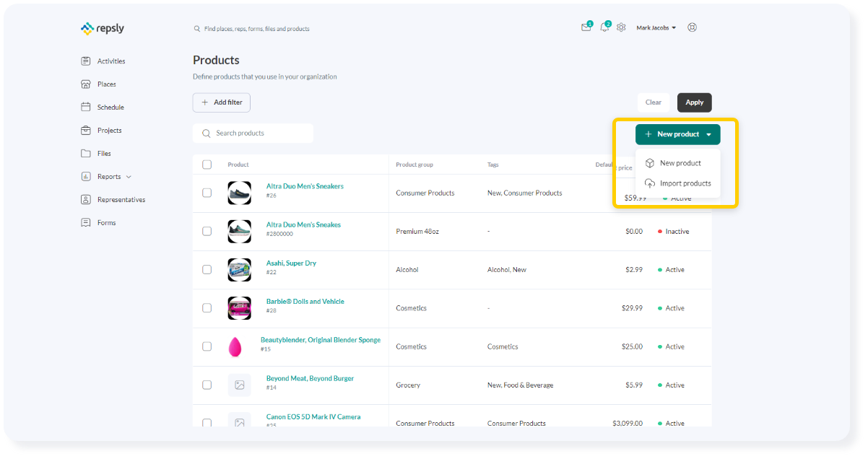Open notifications from the bell icon
This screenshot has height=459, width=868.
coord(604,26)
